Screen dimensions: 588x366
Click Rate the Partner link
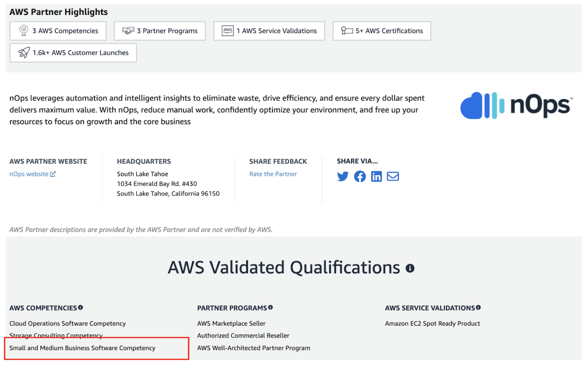pos(273,174)
